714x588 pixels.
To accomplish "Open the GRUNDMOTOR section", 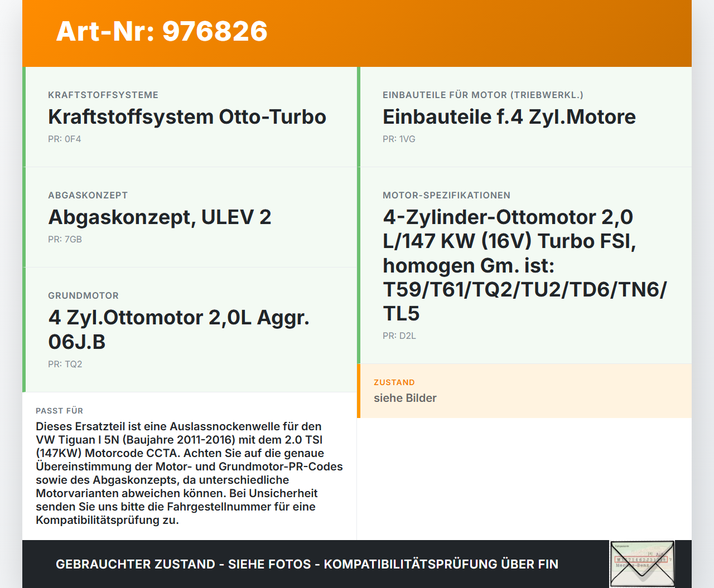I will 84,295.
